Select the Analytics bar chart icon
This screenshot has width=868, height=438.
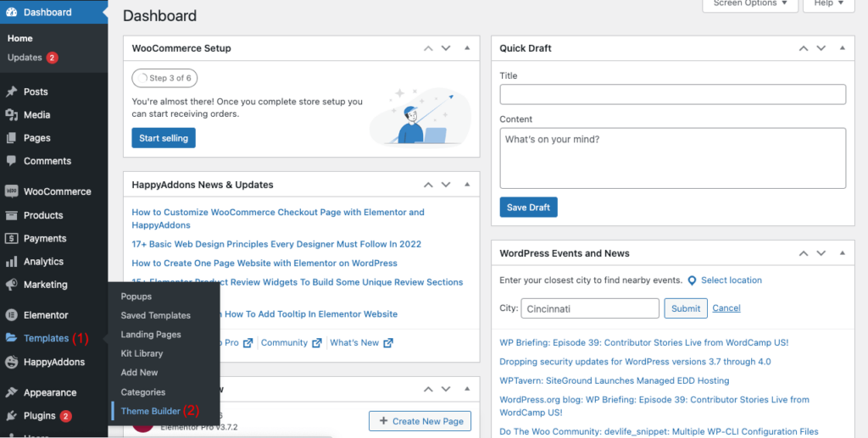click(12, 262)
